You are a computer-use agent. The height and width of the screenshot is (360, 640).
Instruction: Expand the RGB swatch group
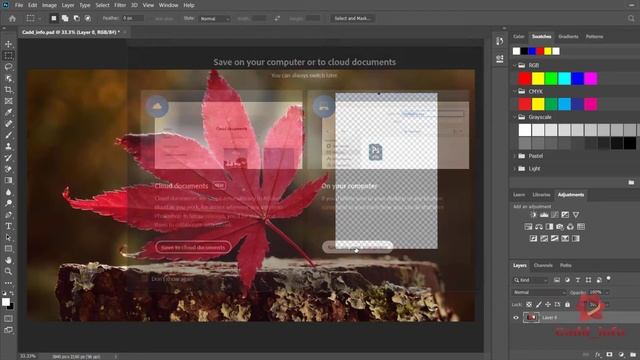tap(515, 65)
